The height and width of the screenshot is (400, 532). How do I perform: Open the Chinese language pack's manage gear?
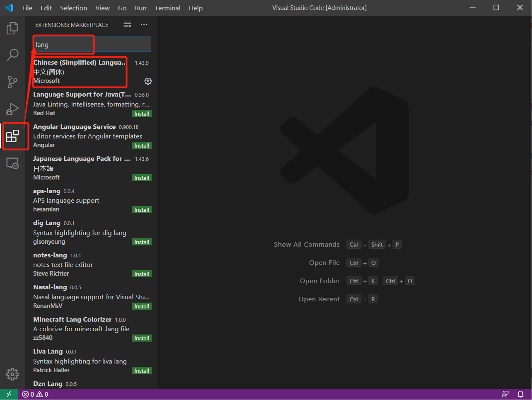pos(148,81)
